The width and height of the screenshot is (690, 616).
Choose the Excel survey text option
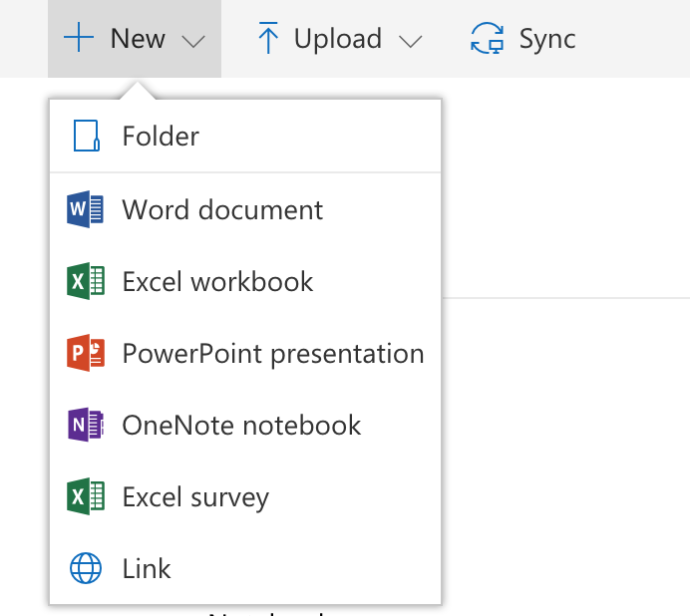pos(195,497)
